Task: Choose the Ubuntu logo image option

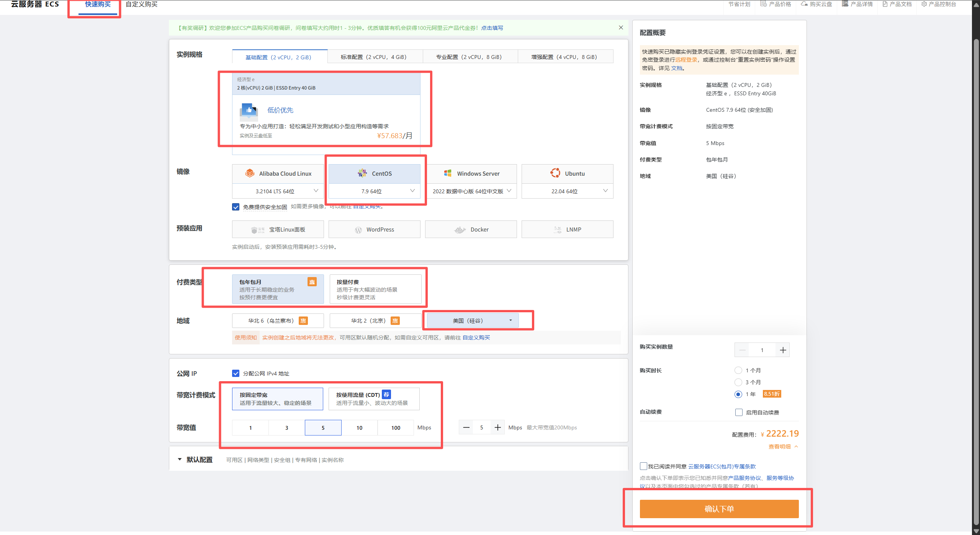Action: pos(555,173)
